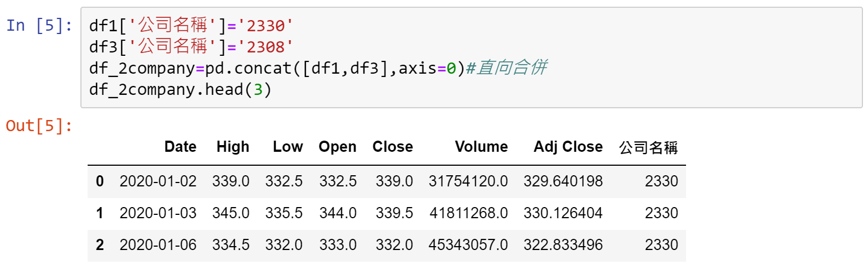Viewport: 868px width, 269px height.
Task: Click the Date column header
Action: pos(180,147)
